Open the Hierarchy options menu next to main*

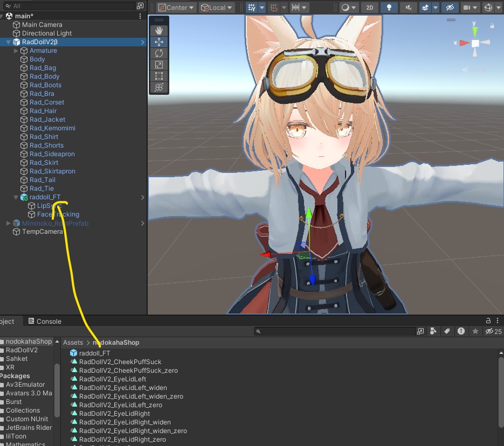[x=140, y=15]
